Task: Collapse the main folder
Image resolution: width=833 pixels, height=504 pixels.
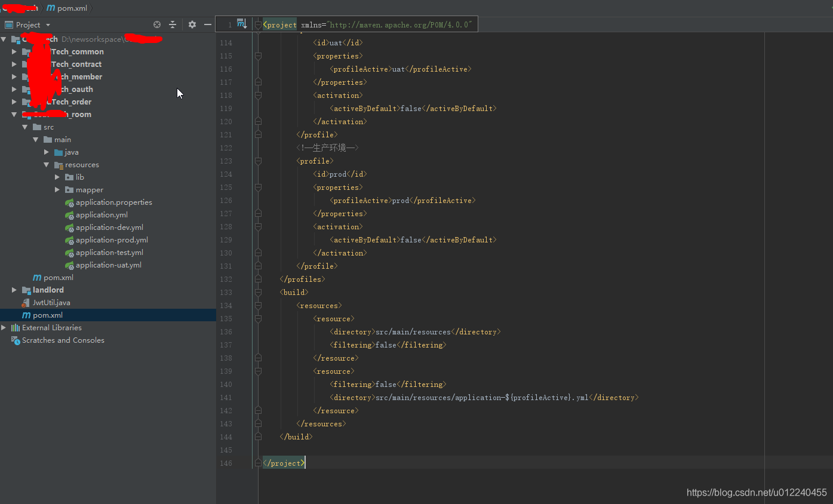Action: pyautogui.click(x=36, y=139)
